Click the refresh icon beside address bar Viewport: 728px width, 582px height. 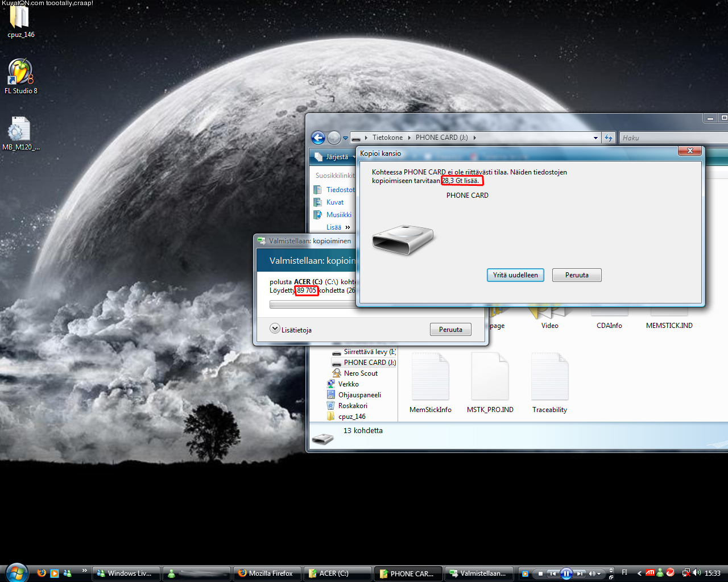point(609,138)
